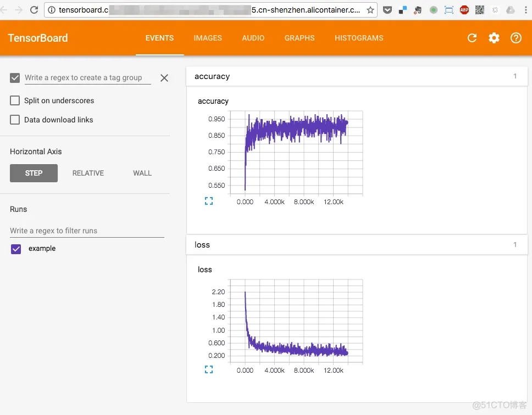The width and height of the screenshot is (532, 415).
Task: Click the screen capture extension icon
Action: (448, 10)
